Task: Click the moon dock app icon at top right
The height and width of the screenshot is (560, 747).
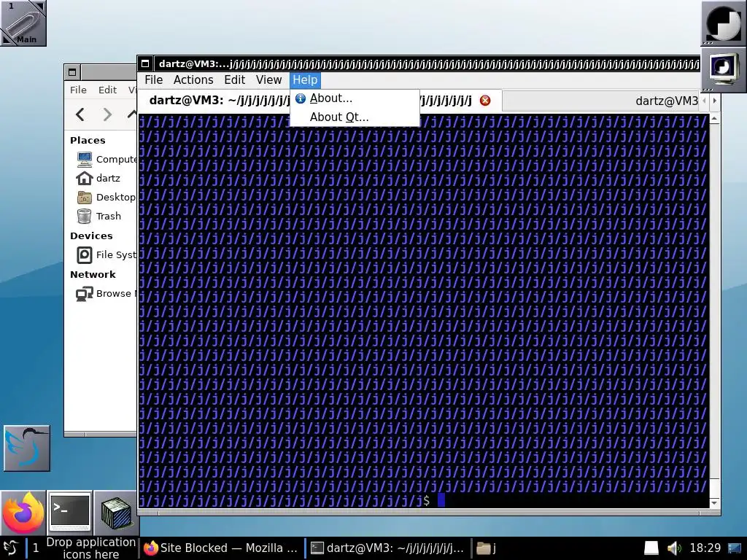Action: [723, 23]
